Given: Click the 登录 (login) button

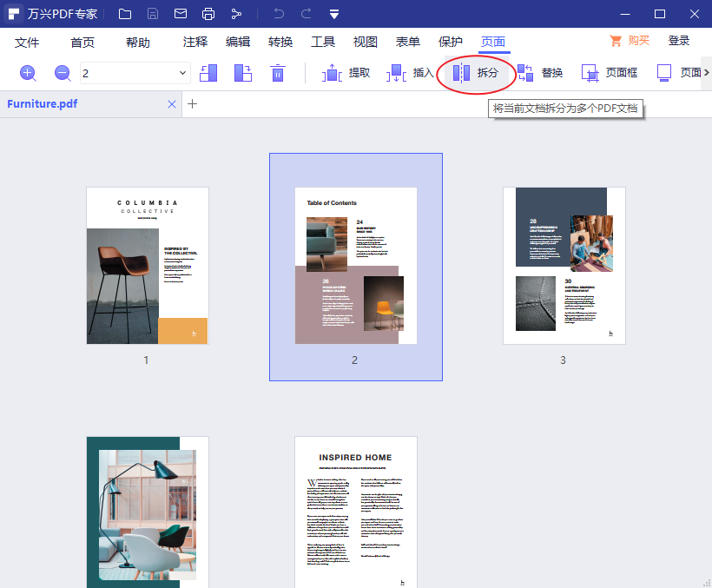Looking at the screenshot, I should [679, 41].
